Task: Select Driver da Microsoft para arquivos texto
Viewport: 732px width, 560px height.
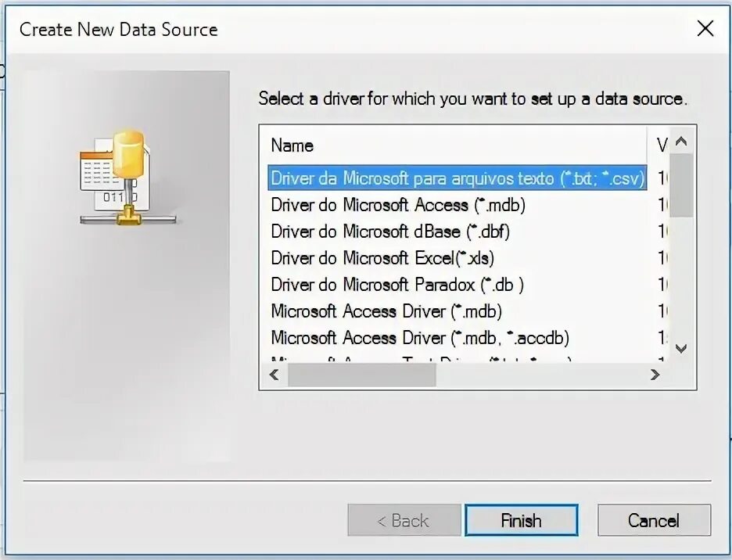Action: pos(457,178)
